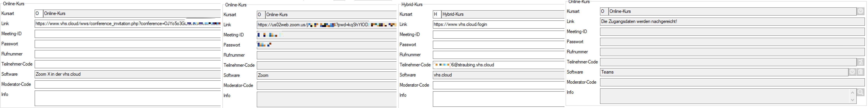
Task: Click the link field with us02web.zoom.us URL
Action: click(x=326, y=25)
